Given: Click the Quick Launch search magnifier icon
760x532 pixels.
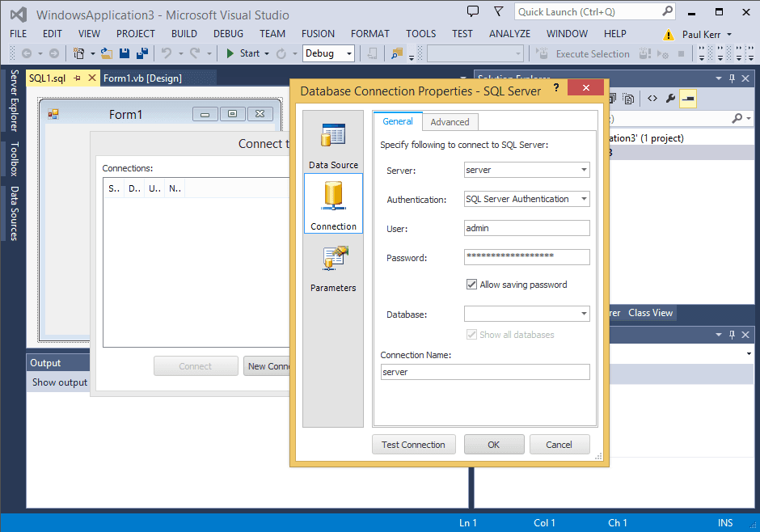Looking at the screenshot, I should pos(667,11).
